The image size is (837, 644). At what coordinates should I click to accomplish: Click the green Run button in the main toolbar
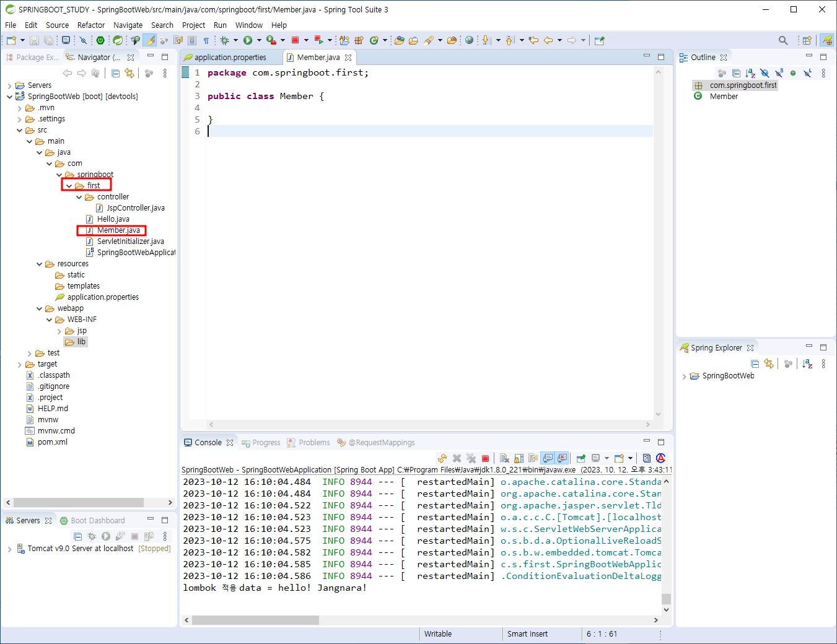tap(248, 40)
